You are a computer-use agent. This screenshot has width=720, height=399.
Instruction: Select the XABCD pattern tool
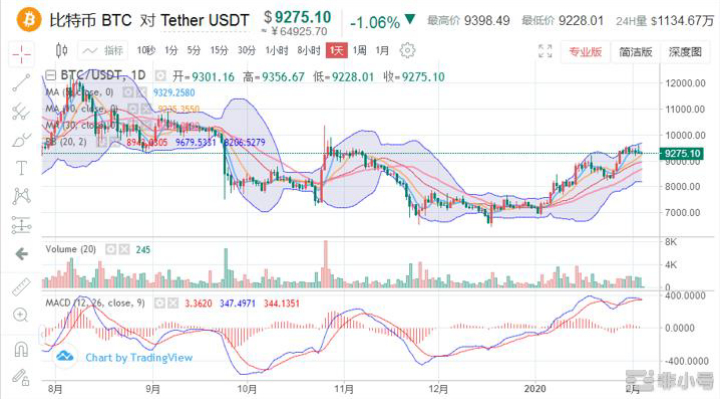click(x=21, y=196)
